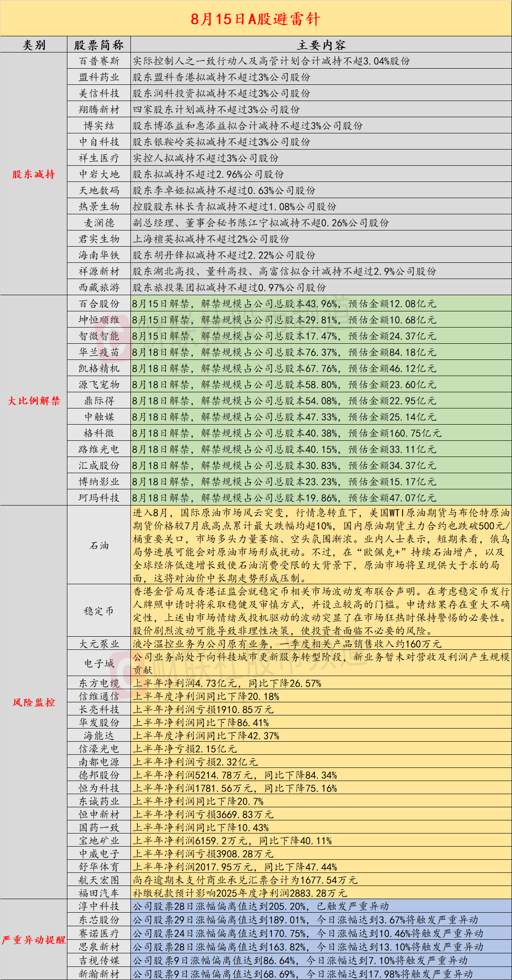The width and height of the screenshot is (512, 980).
Task: Select stock name 珂玛科技
Action: point(99,498)
